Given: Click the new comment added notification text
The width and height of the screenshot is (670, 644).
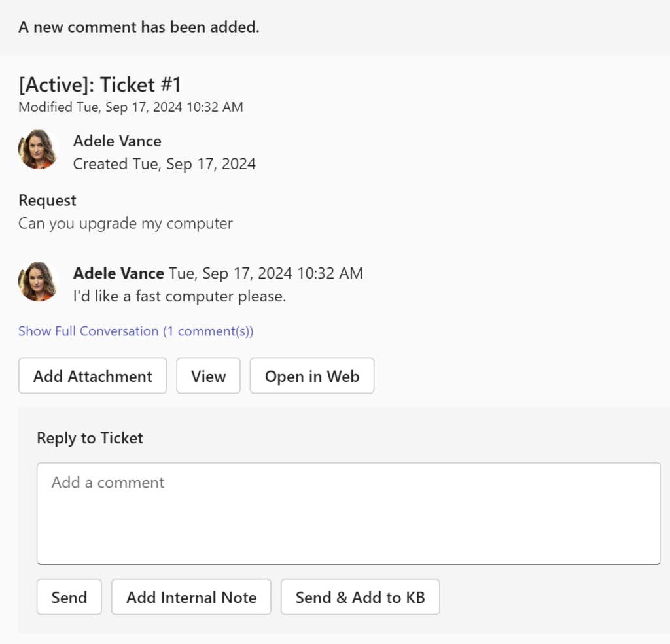Looking at the screenshot, I should [139, 27].
